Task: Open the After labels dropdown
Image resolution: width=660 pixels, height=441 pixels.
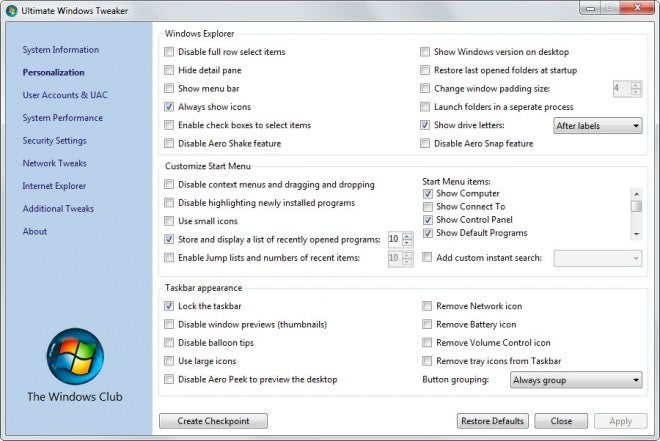Action: [597, 126]
